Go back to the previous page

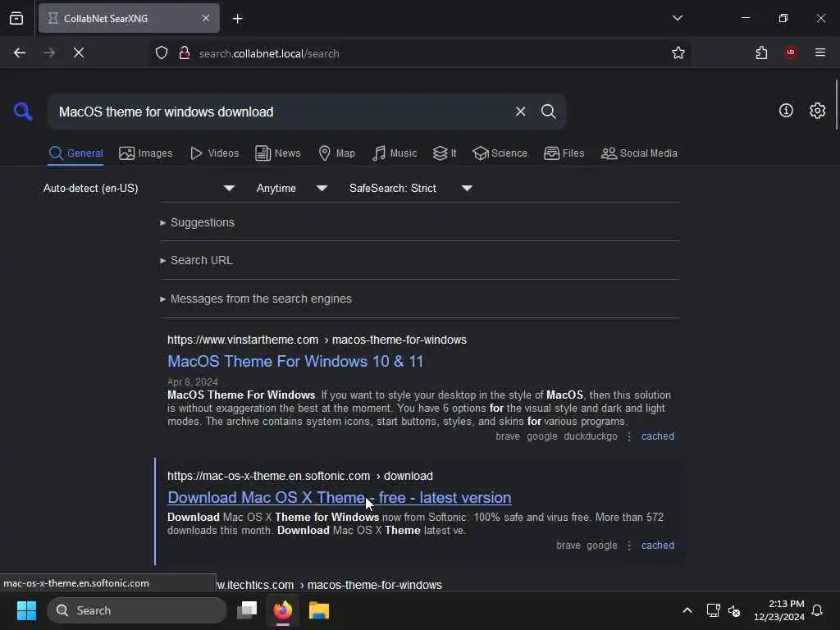20,53
